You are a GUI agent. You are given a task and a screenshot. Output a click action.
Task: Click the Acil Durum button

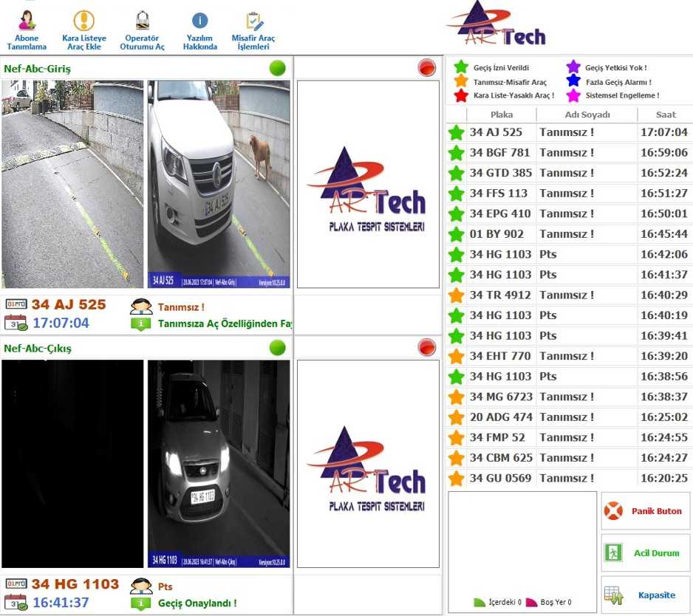(646, 553)
